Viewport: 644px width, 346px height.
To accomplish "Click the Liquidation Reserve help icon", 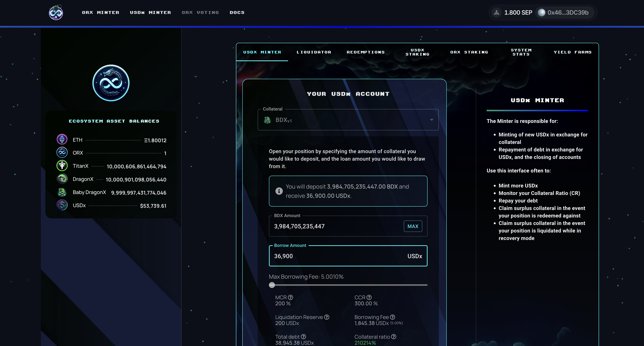I will point(327,317).
